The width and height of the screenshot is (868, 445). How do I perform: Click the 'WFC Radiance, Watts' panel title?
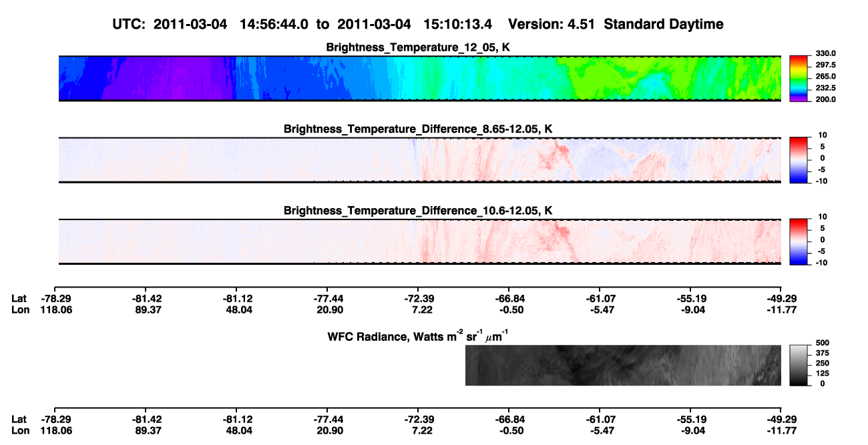point(419,335)
